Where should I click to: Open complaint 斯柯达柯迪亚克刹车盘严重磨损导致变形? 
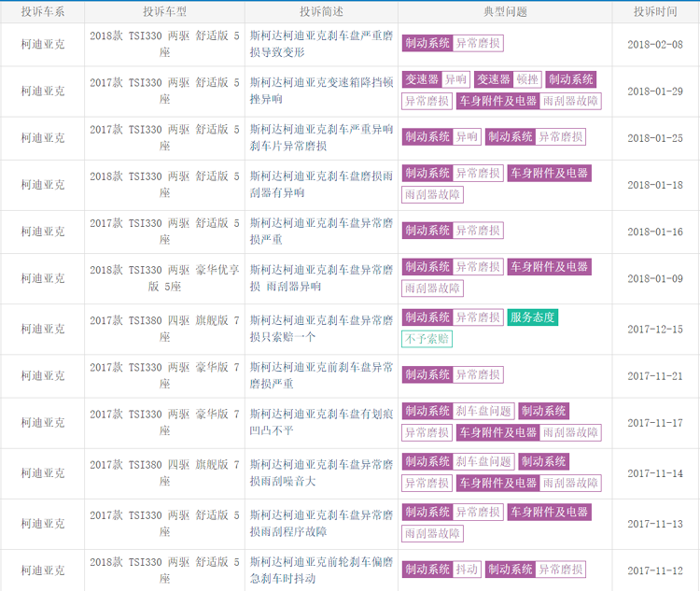coord(321,44)
